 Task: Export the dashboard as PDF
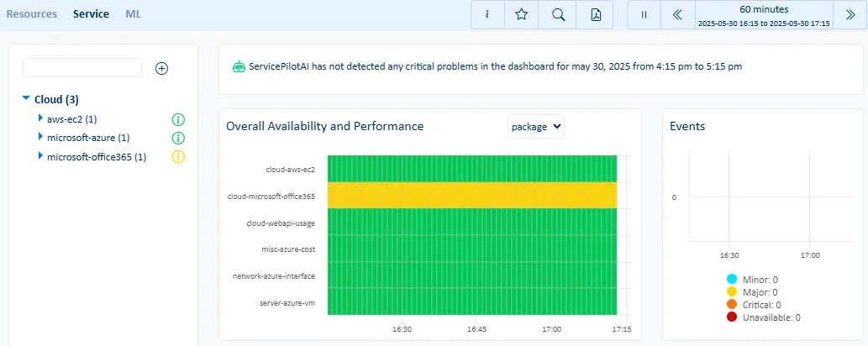(x=595, y=15)
